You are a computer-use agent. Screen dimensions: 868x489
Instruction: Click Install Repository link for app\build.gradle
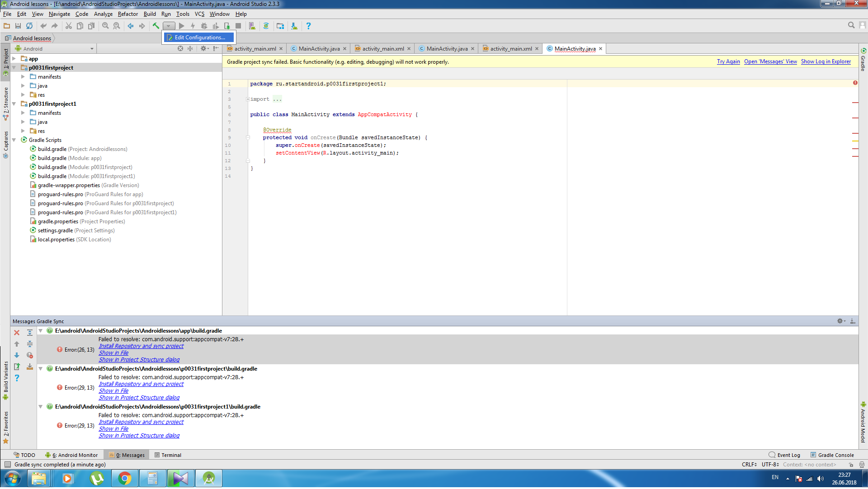click(x=141, y=346)
